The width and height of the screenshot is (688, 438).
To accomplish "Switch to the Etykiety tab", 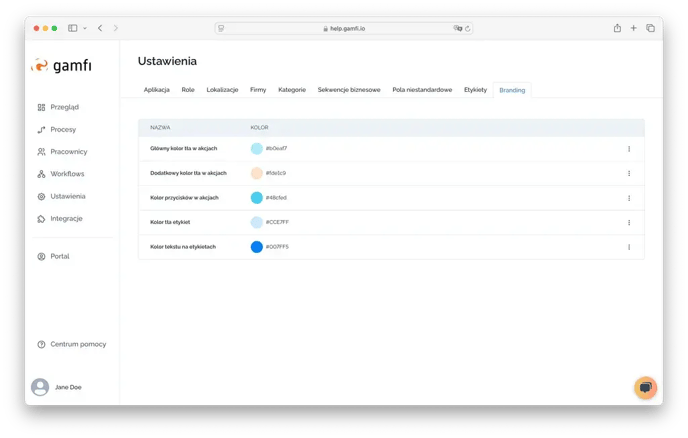I will point(475,90).
